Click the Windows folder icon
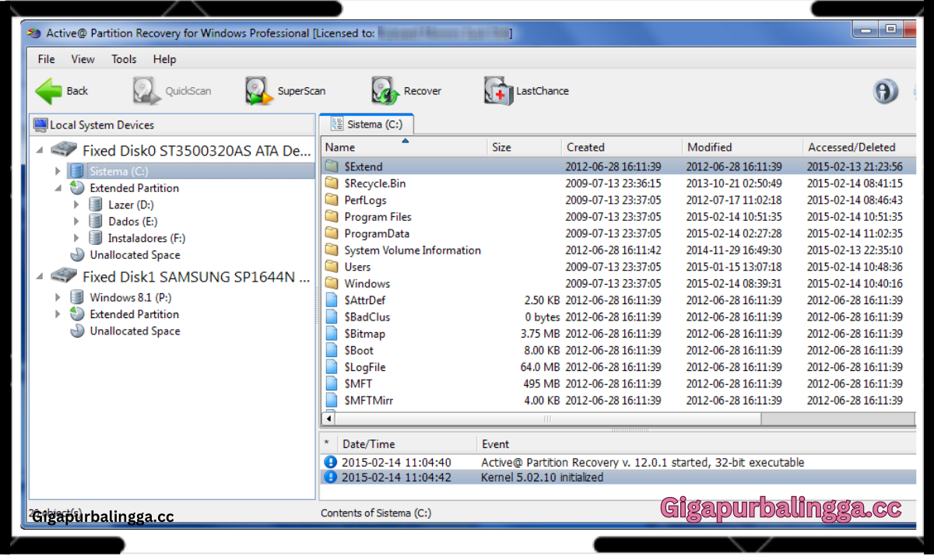Image resolution: width=934 pixels, height=560 pixels. pos(332,284)
